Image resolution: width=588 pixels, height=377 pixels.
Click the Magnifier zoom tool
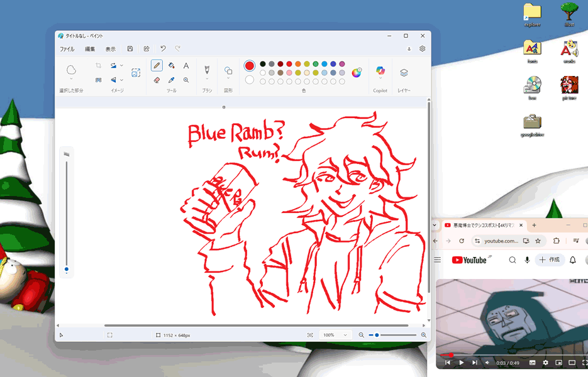click(186, 80)
